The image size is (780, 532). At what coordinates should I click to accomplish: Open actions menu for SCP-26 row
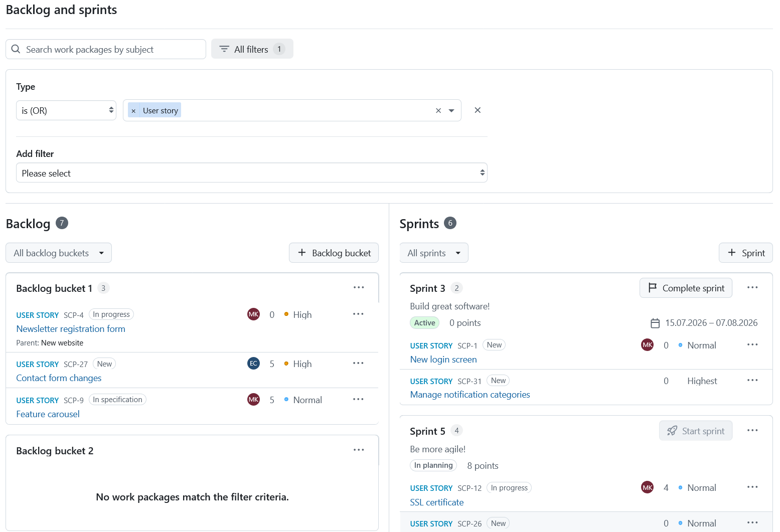(x=752, y=523)
